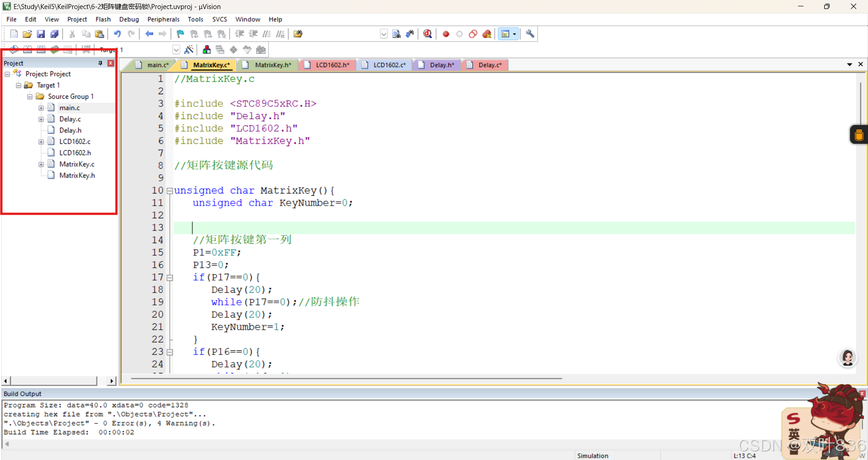This screenshot has width=868, height=460.
Task: Open the Peripherals menu
Action: pyautogui.click(x=163, y=19)
